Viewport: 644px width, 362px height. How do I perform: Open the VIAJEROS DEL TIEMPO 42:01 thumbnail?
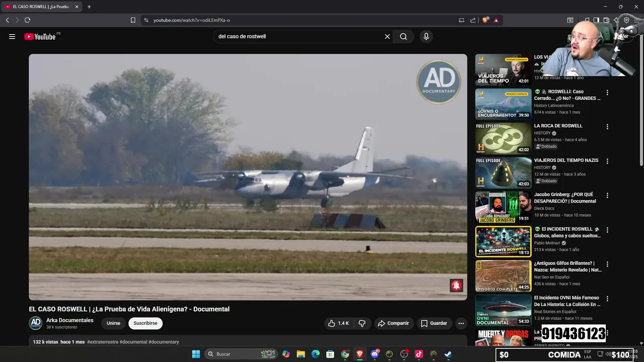[503, 70]
